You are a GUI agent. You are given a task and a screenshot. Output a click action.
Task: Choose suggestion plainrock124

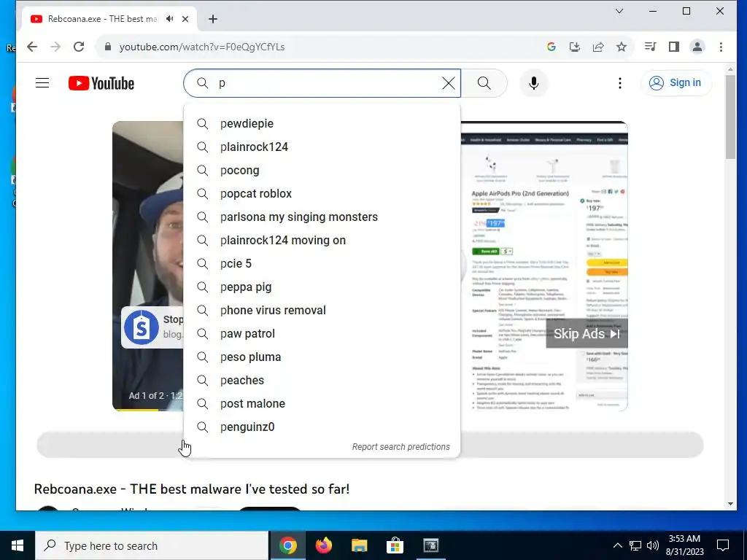click(322, 147)
